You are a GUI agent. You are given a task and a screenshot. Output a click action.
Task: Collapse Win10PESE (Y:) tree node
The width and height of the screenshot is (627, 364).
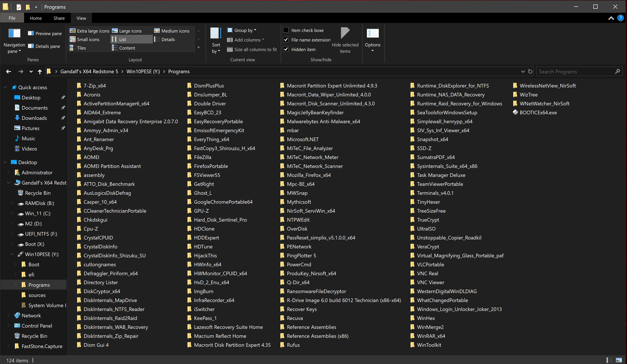tap(12, 254)
